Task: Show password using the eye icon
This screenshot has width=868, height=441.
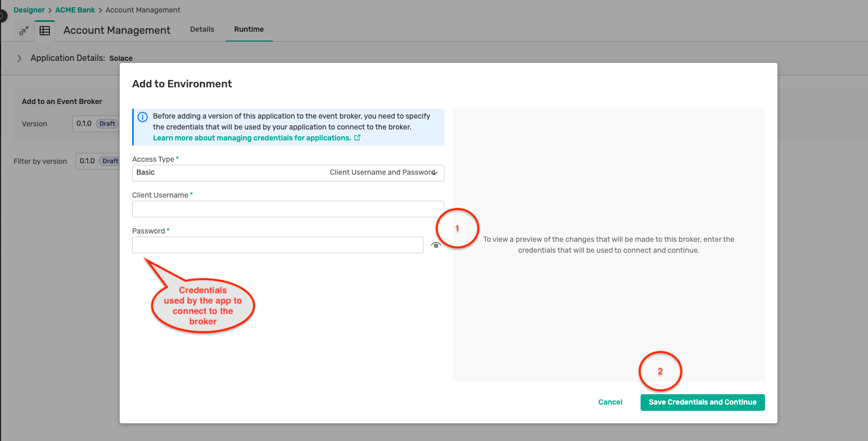Action: pyautogui.click(x=436, y=245)
